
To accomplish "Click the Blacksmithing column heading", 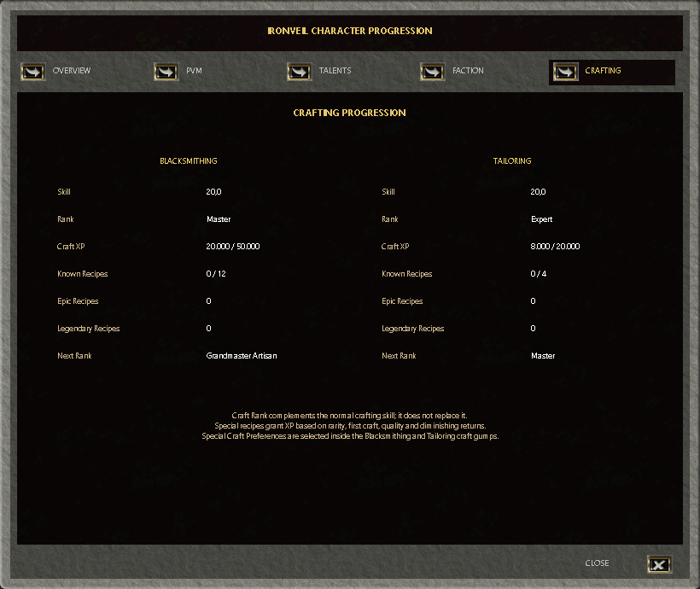I will [x=189, y=160].
